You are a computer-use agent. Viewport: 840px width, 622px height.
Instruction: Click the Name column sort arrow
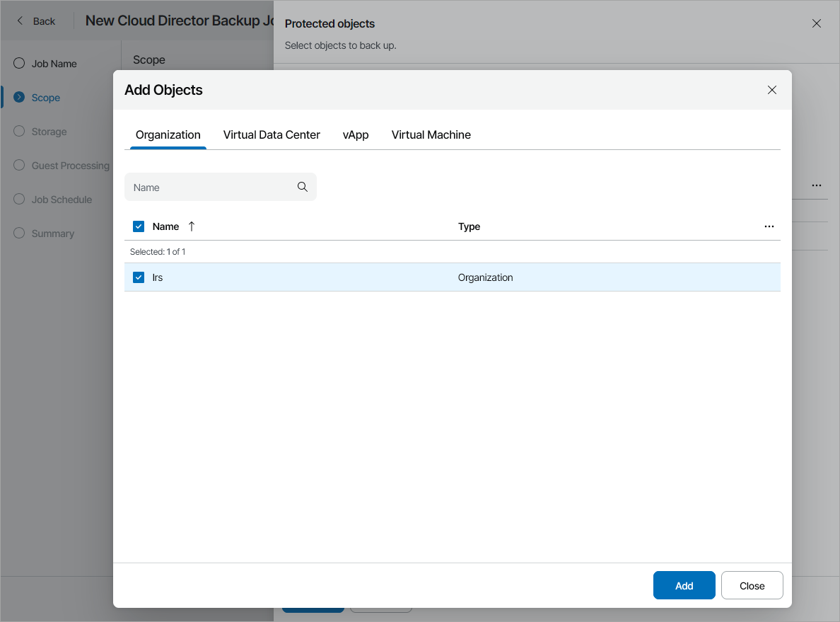[192, 226]
